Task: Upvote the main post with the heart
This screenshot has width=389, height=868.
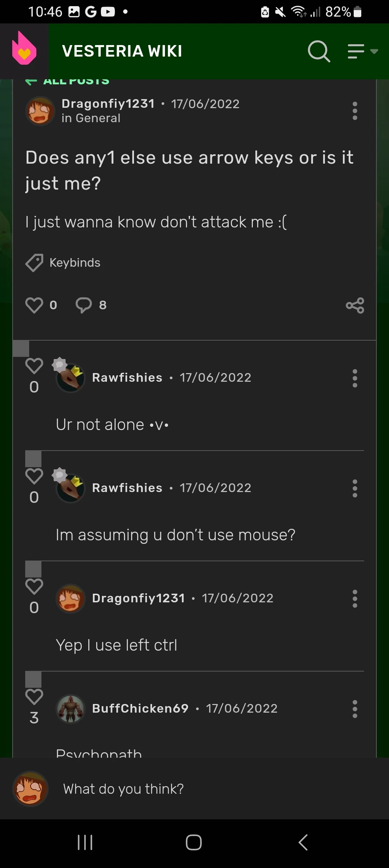Action: pos(34,305)
